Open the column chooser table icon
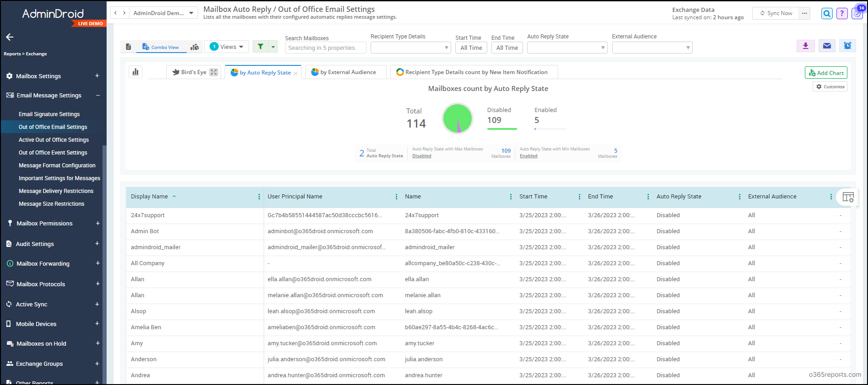The image size is (868, 385). (x=848, y=198)
